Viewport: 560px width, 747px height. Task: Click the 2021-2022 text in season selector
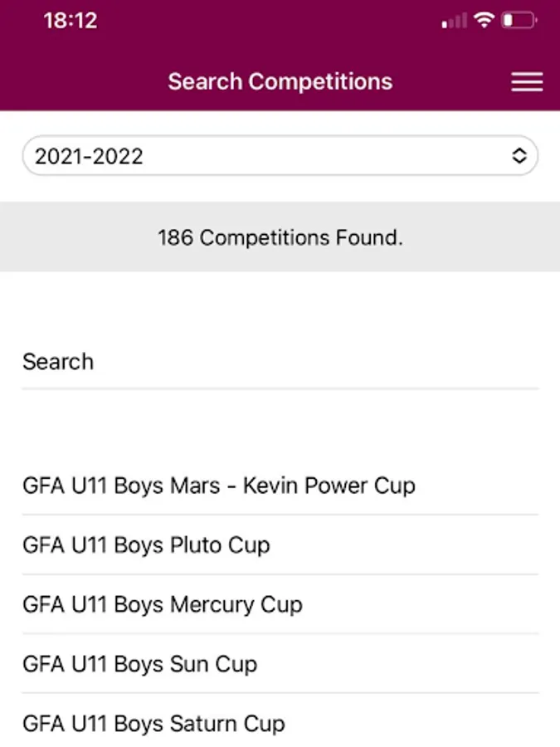tap(89, 156)
